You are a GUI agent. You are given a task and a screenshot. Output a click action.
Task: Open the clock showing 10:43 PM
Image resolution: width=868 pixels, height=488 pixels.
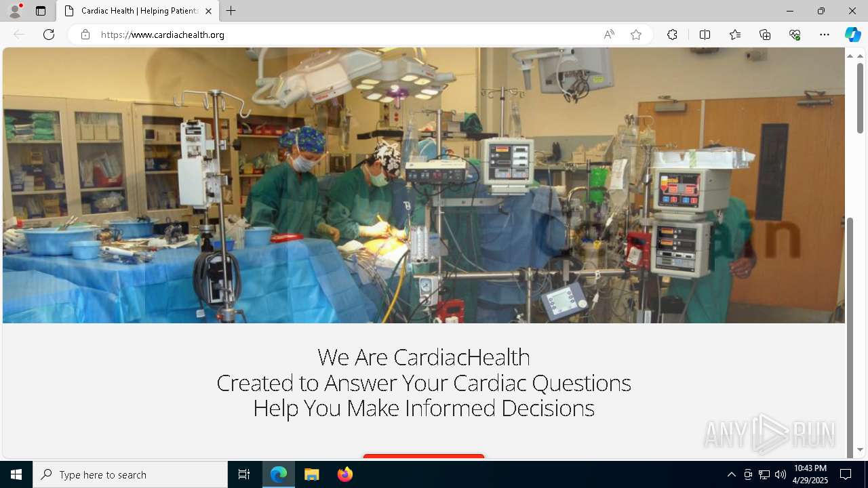point(810,474)
